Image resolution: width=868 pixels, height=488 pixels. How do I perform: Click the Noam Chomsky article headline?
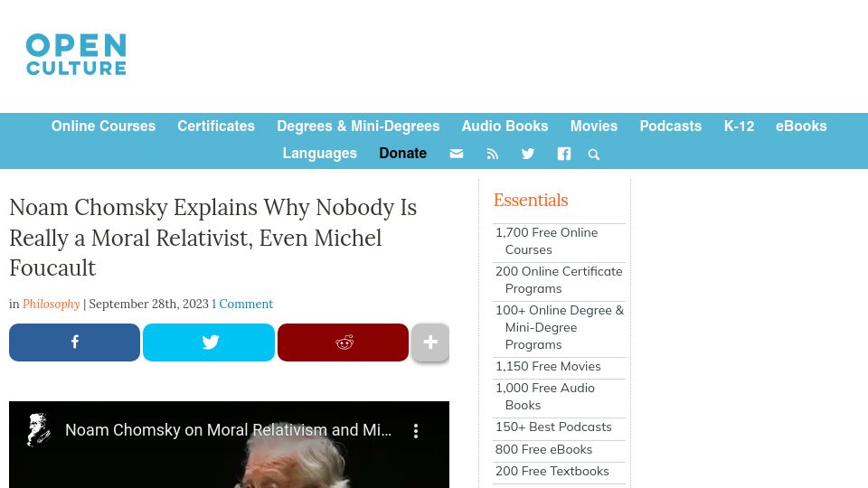click(x=213, y=238)
